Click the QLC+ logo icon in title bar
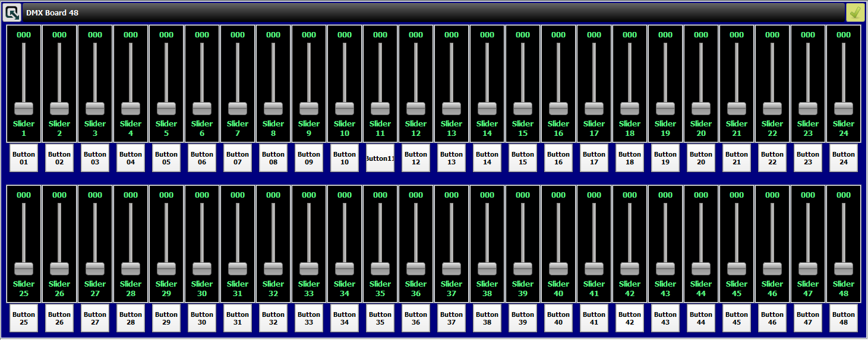 (12, 12)
